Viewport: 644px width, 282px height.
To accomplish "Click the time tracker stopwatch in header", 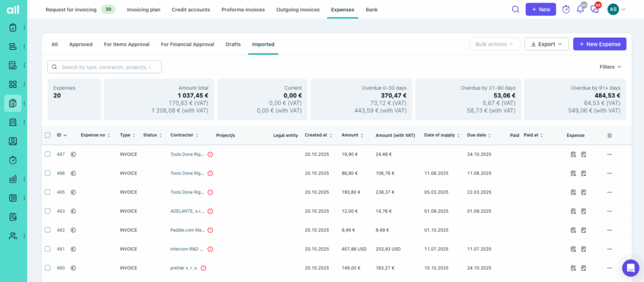I will (566, 9).
